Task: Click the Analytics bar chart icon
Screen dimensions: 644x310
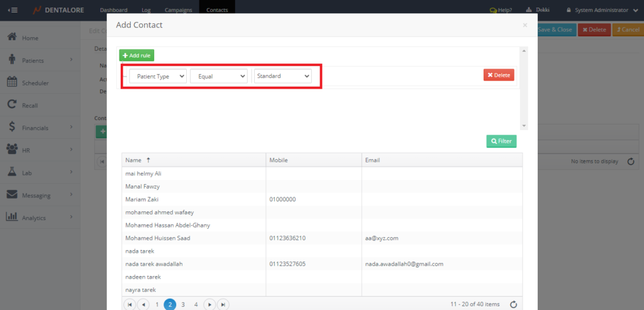Action: coord(11,217)
